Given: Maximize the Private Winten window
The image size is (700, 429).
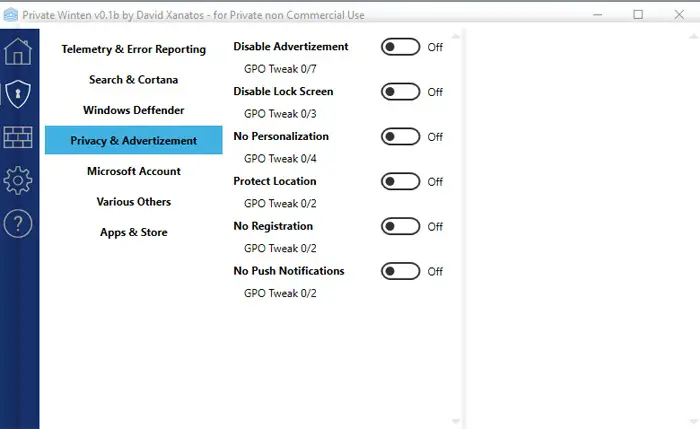Looking at the screenshot, I should coord(638,15).
